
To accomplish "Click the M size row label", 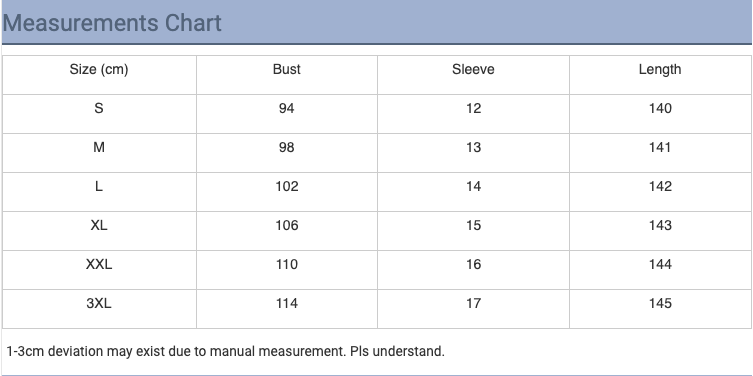I will tap(99, 147).
